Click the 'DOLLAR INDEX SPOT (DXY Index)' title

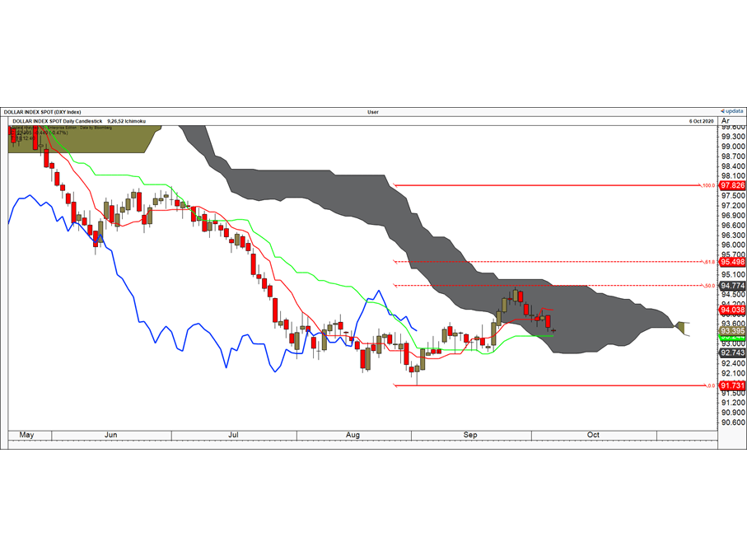[42, 112]
